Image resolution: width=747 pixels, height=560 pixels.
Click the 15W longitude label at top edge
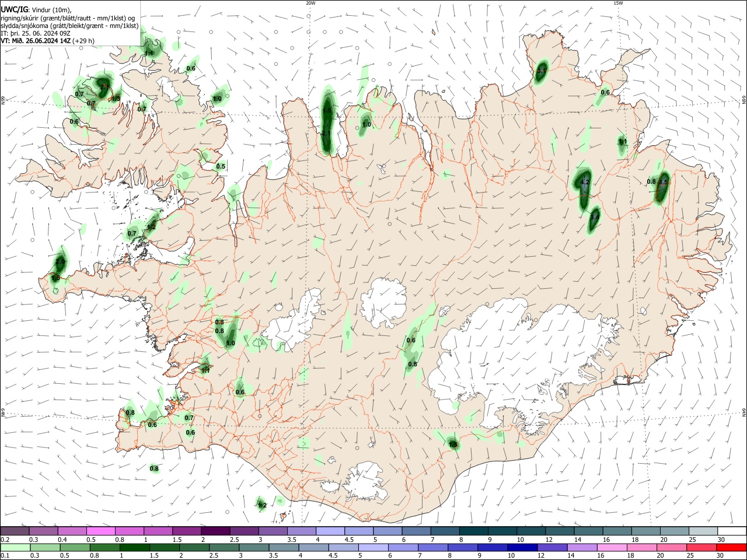point(618,3)
